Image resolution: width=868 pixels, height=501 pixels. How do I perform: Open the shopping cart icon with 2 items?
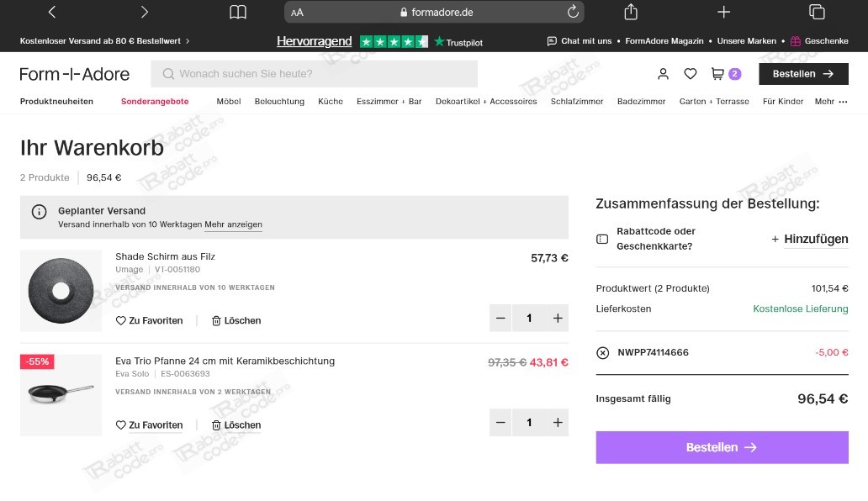[x=726, y=73]
